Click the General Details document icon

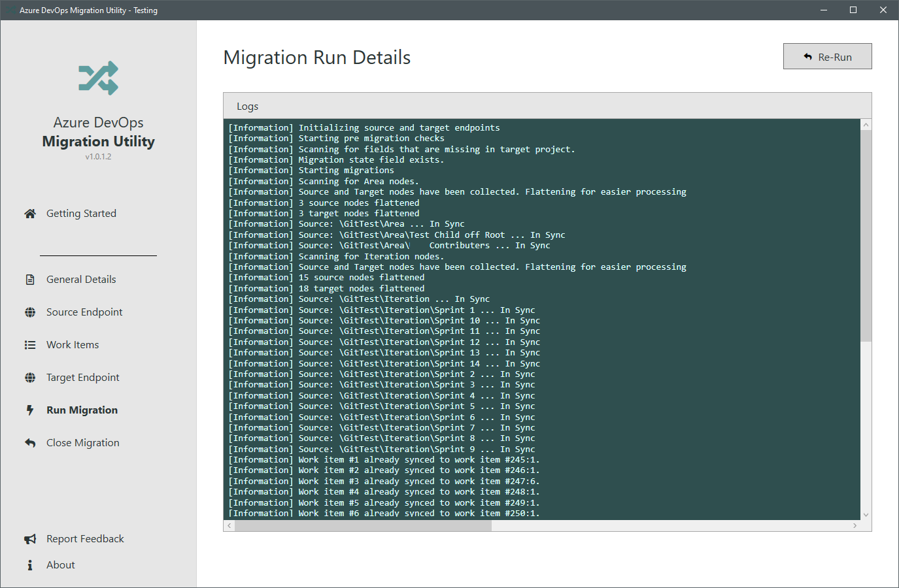(30, 280)
